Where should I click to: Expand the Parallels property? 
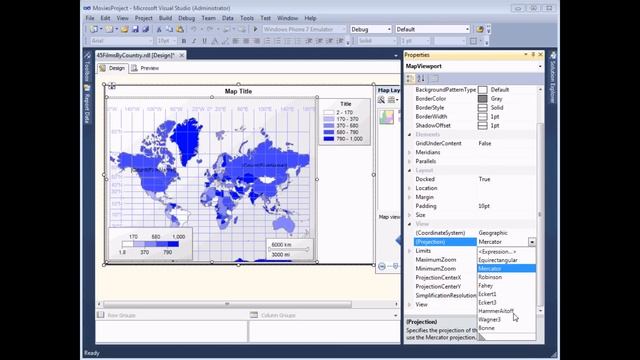coord(409,161)
